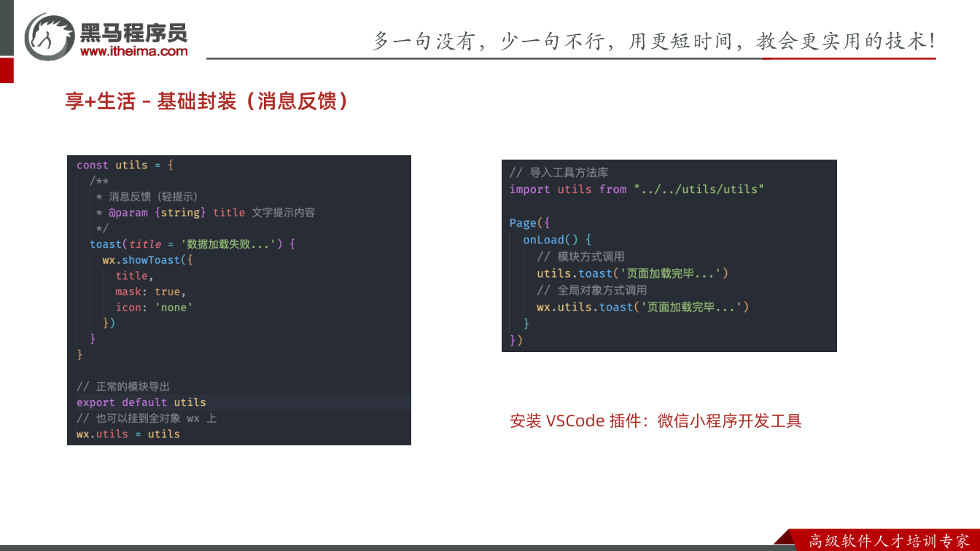Click the import utils from statement

pyautogui.click(x=637, y=189)
